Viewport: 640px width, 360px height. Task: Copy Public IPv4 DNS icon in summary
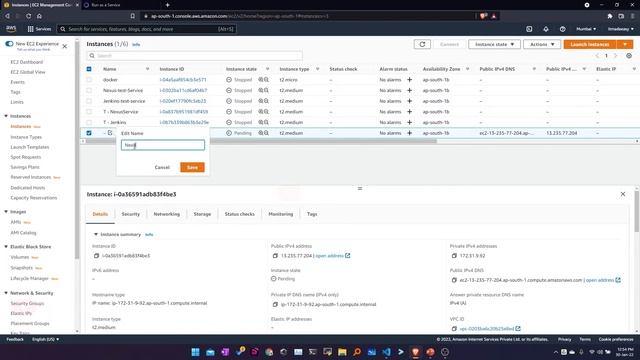pos(454,280)
